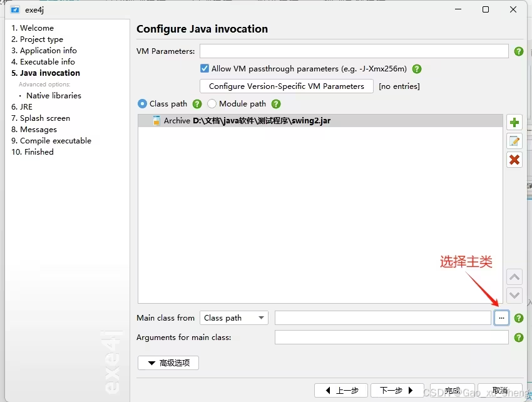Open help icon for Main class field
The image size is (532, 402).
[518, 318]
